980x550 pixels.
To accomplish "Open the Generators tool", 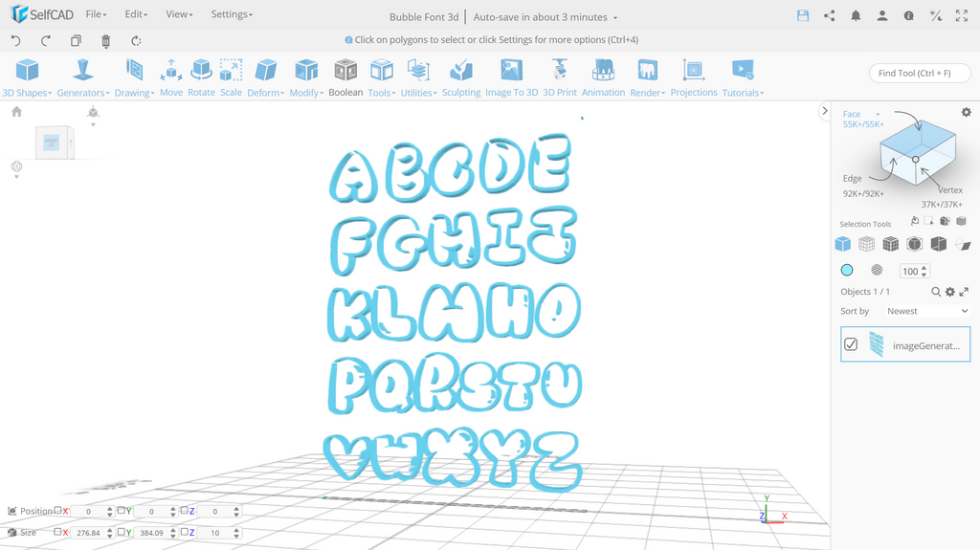I will pos(83,77).
